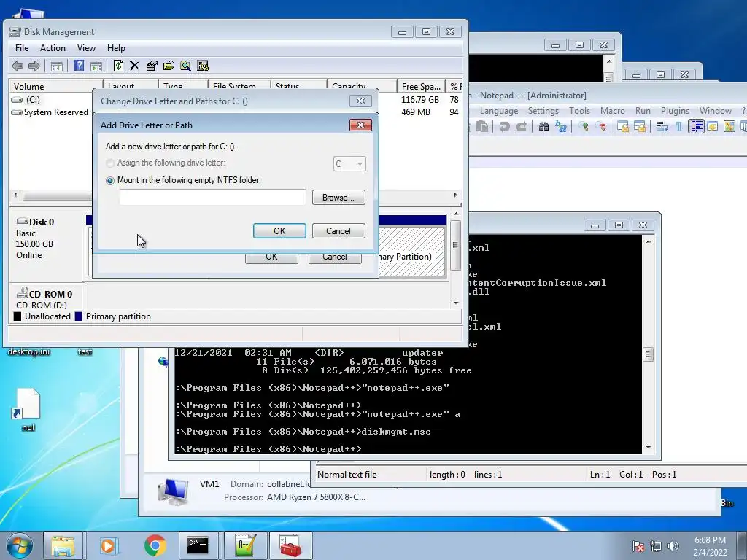Click the Undo icon in Notepad++ toolbar
747x560 pixels.
tap(504, 126)
